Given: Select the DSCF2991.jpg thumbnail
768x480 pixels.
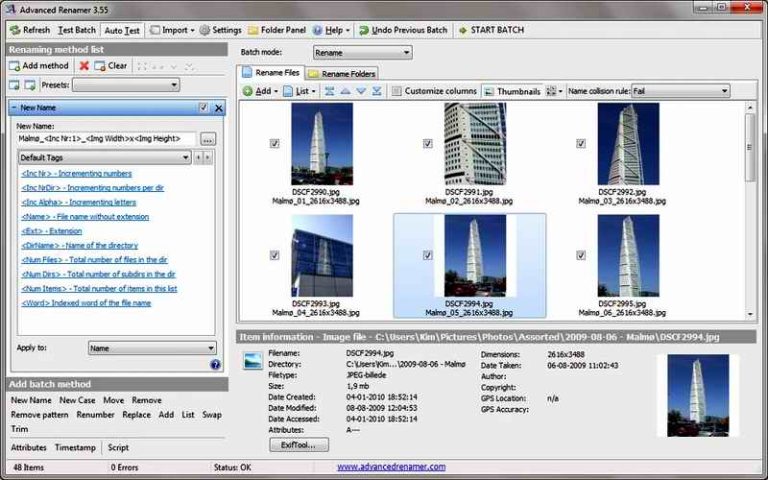Looking at the screenshot, I should coord(474,144).
